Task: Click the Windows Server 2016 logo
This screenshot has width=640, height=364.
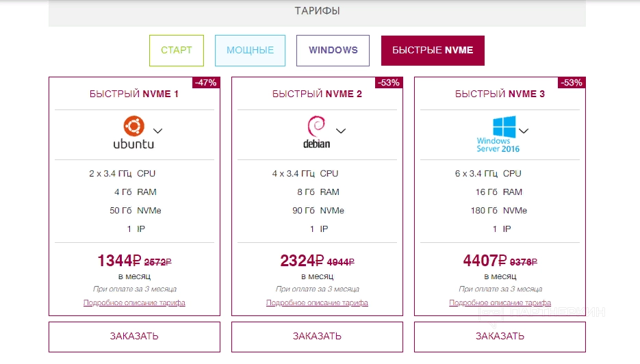Action: 498,134
